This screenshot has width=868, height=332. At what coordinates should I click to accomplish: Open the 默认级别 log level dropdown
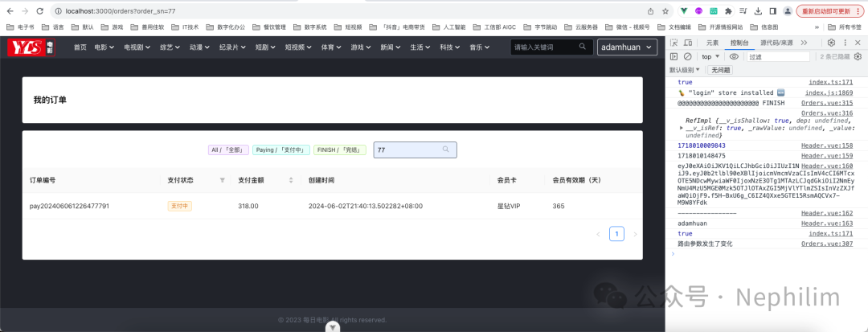pos(685,70)
